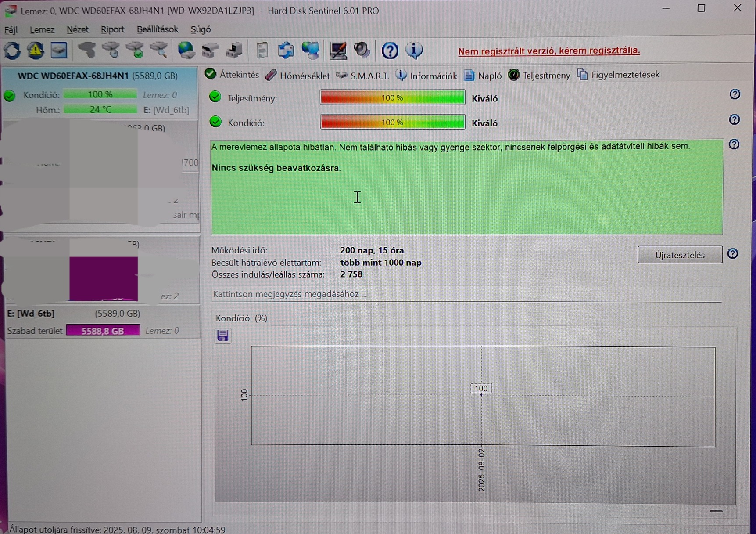The image size is (756, 534).
Task: Click the 'Nincs szükség beavatkozásra.' text
Action: [x=276, y=168]
